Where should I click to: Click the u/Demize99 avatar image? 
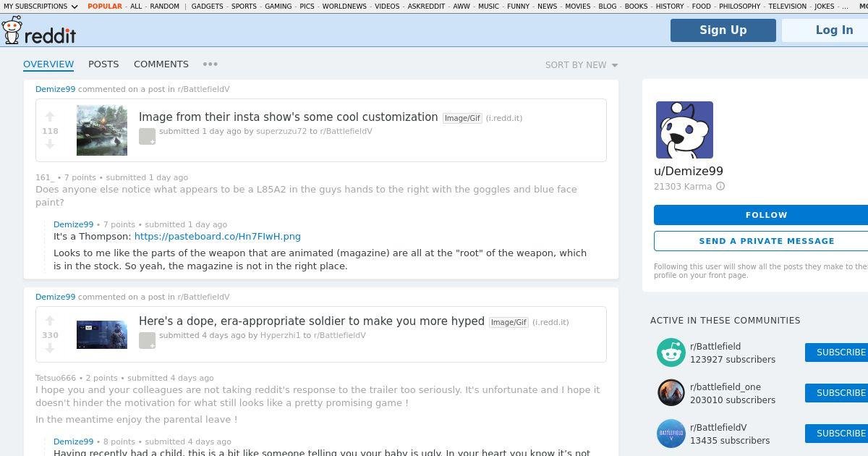pyautogui.click(x=684, y=130)
